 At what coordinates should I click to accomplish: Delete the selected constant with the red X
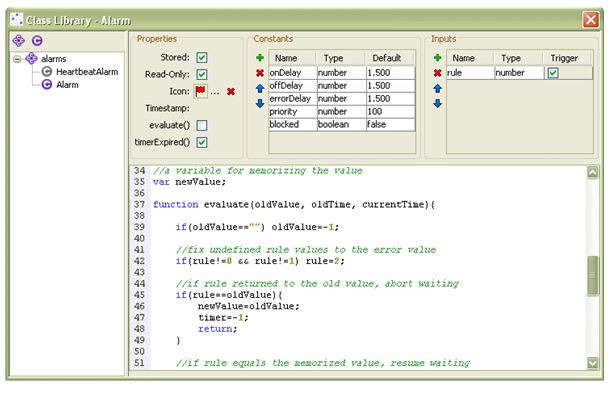260,73
